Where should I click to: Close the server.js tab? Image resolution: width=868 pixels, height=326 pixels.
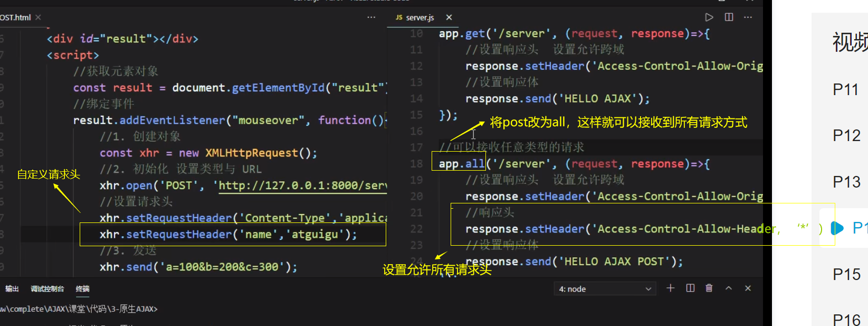[449, 17]
